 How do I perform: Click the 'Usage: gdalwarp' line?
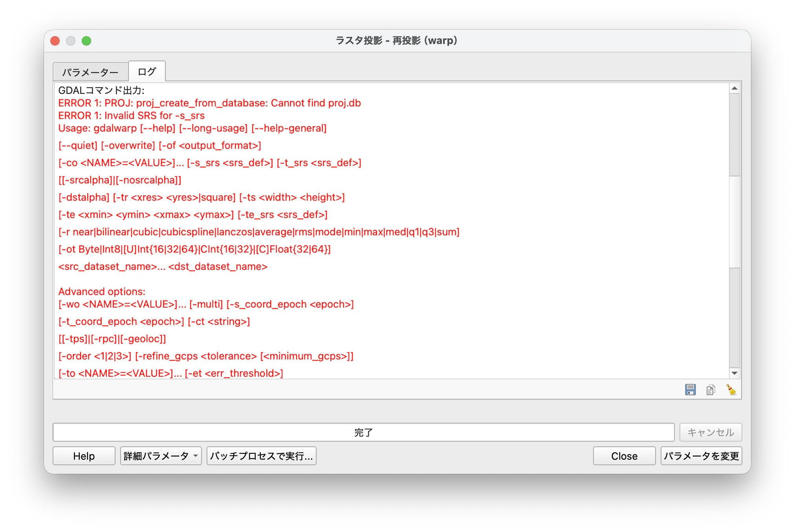(192, 128)
